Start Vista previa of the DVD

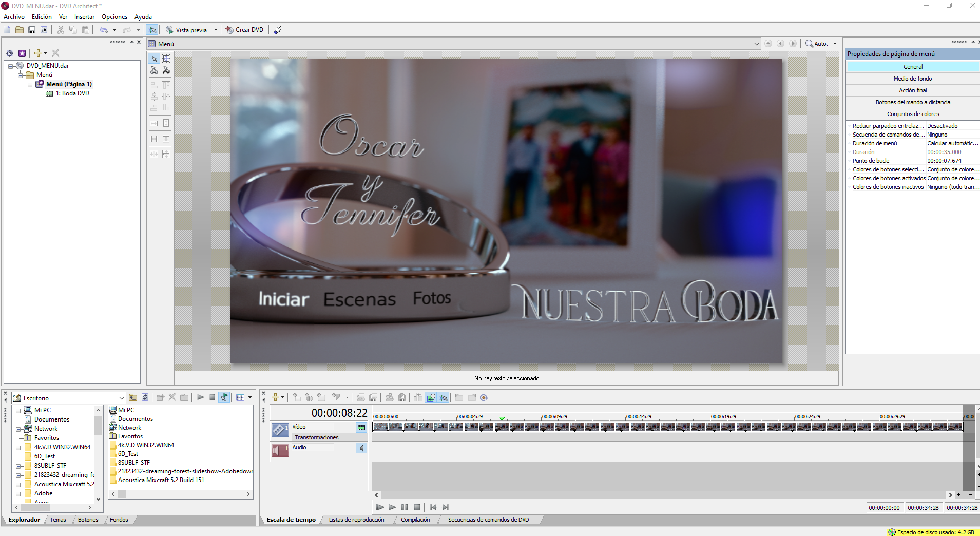[186, 30]
